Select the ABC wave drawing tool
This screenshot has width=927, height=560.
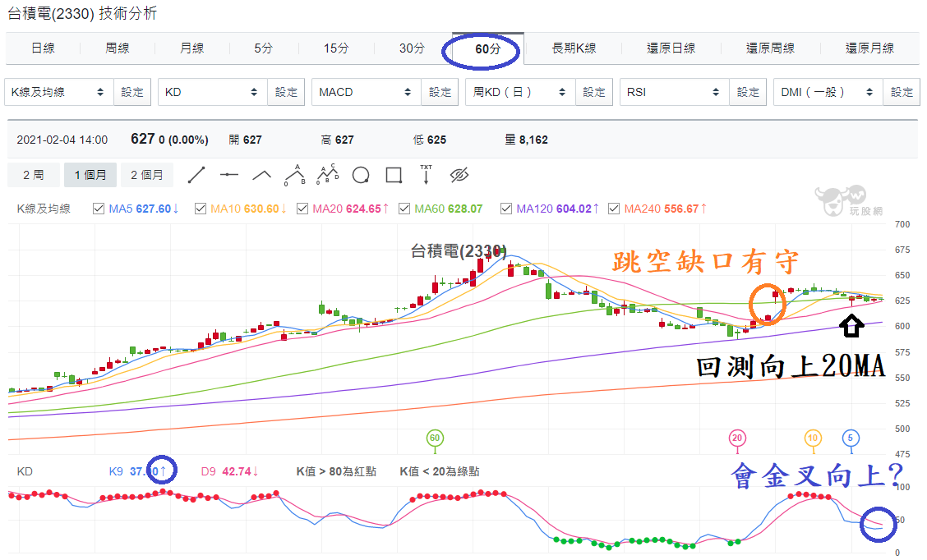pos(295,175)
